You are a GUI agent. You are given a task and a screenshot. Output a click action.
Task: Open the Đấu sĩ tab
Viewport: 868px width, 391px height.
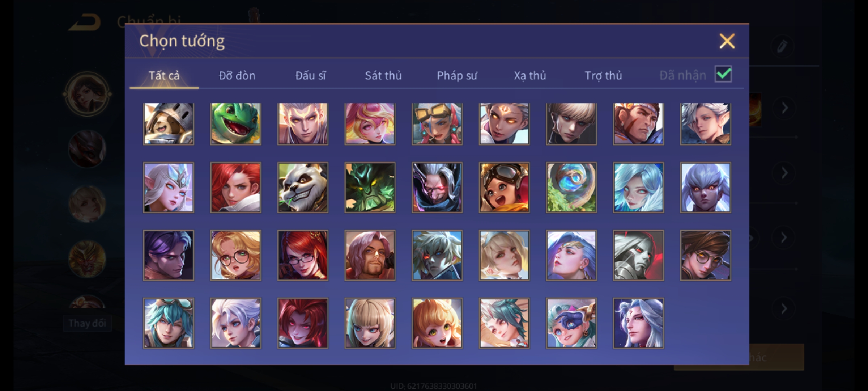tap(310, 75)
